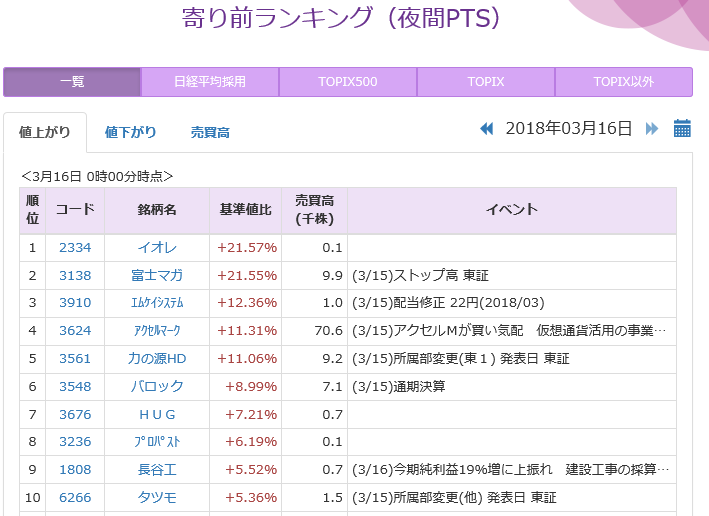Click the 基準値比 column header

click(x=246, y=209)
